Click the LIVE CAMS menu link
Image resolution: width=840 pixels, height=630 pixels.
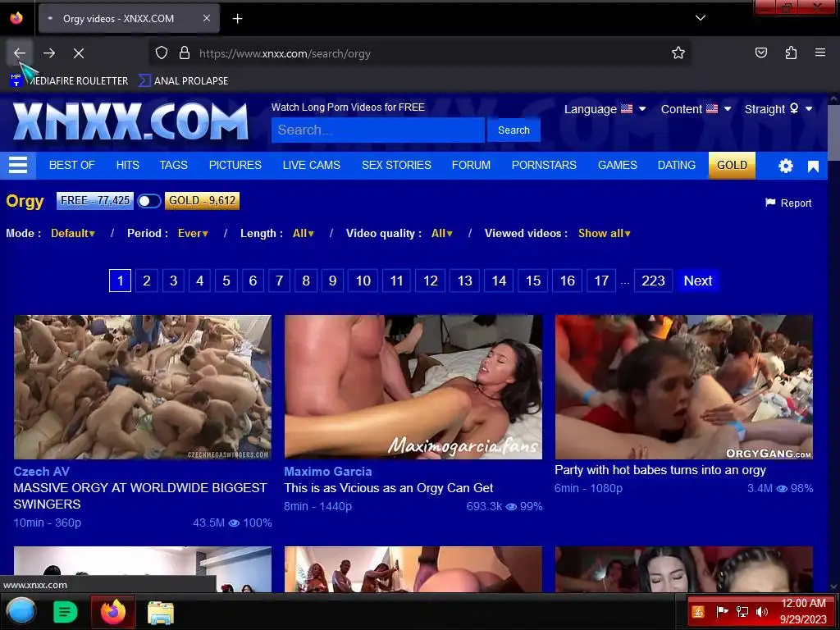(311, 165)
